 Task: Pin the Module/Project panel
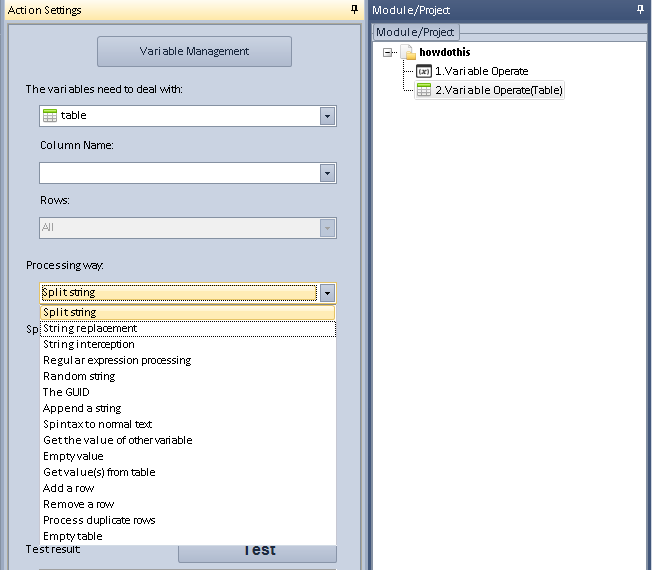640,9
